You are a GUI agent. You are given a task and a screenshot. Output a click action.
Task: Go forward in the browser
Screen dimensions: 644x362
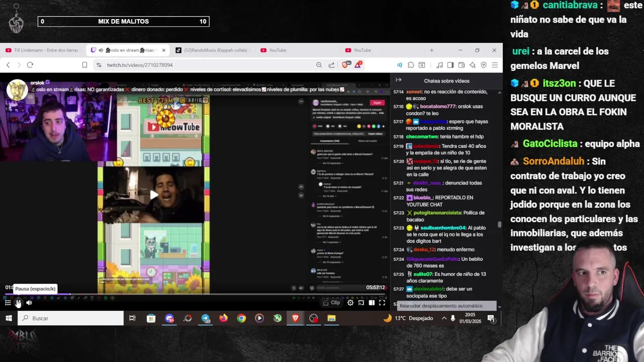coord(19,65)
